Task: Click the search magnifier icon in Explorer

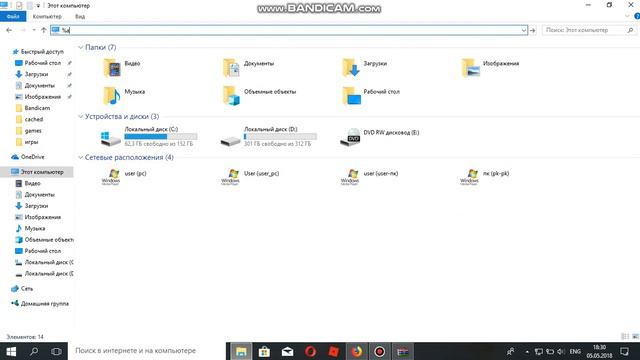Action: pyautogui.click(x=630, y=30)
